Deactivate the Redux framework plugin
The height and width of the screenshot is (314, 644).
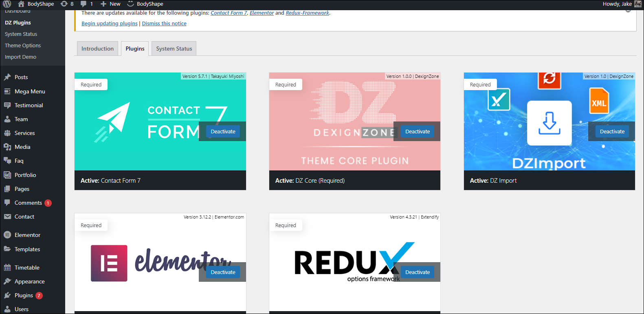click(x=417, y=272)
